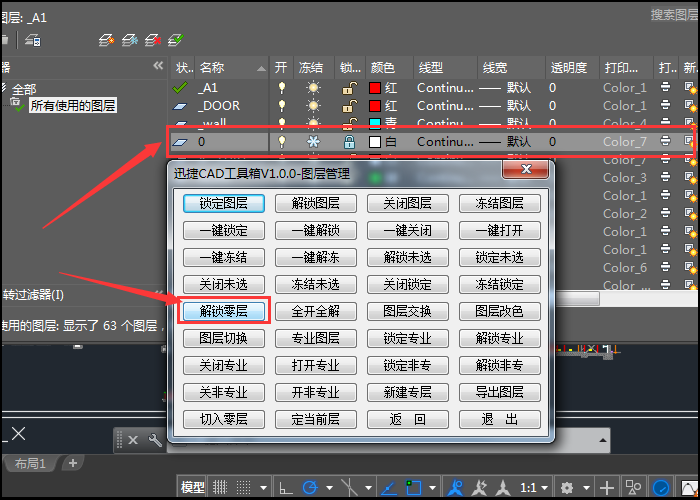Select layer 0 name in the list
Image resolution: width=700 pixels, height=500 pixels.
click(x=201, y=142)
